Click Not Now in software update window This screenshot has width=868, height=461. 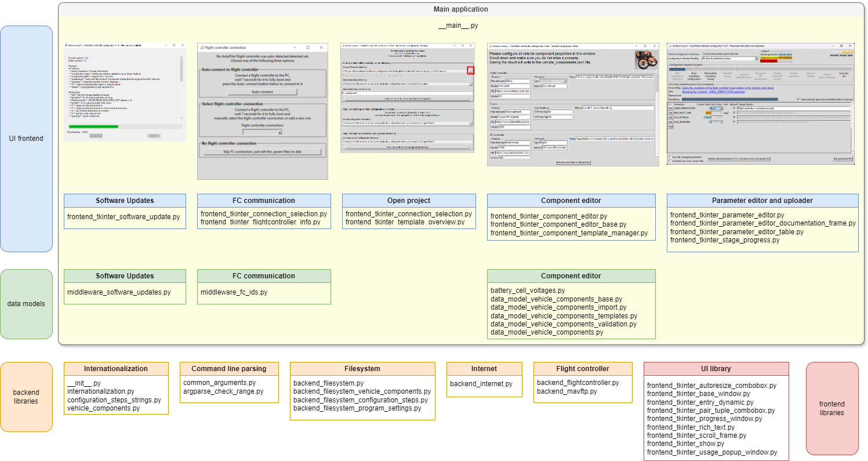pyautogui.click(x=154, y=136)
